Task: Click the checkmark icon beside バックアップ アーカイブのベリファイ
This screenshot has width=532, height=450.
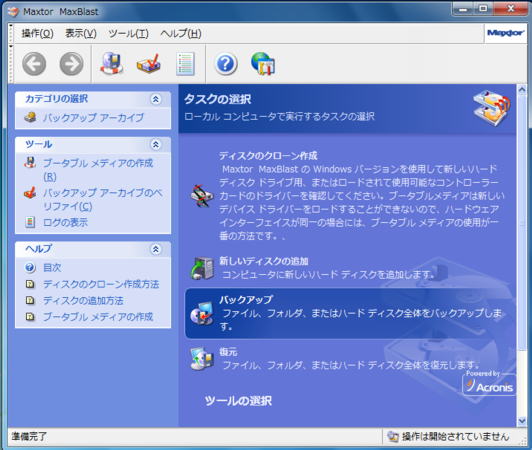Action: click(30, 193)
